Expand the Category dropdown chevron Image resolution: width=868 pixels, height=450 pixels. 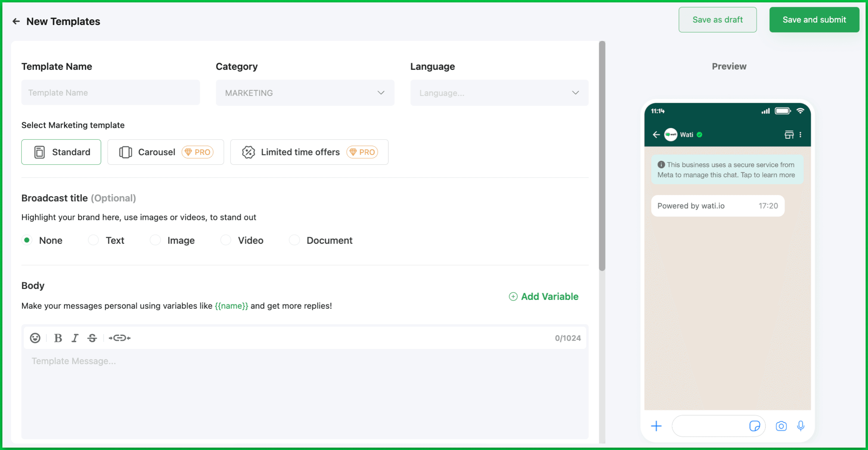[x=381, y=93]
